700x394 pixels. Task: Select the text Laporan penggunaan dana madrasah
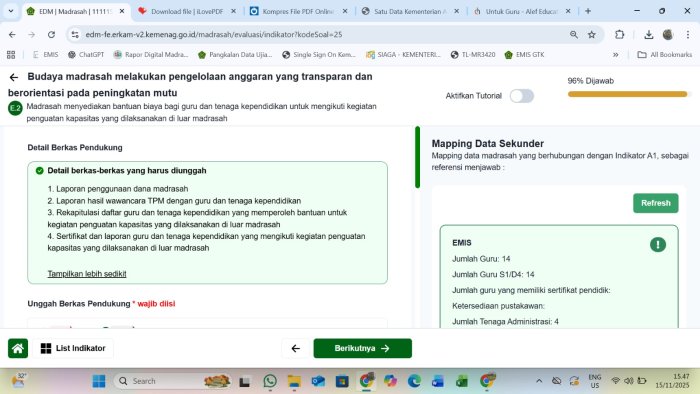click(x=122, y=189)
